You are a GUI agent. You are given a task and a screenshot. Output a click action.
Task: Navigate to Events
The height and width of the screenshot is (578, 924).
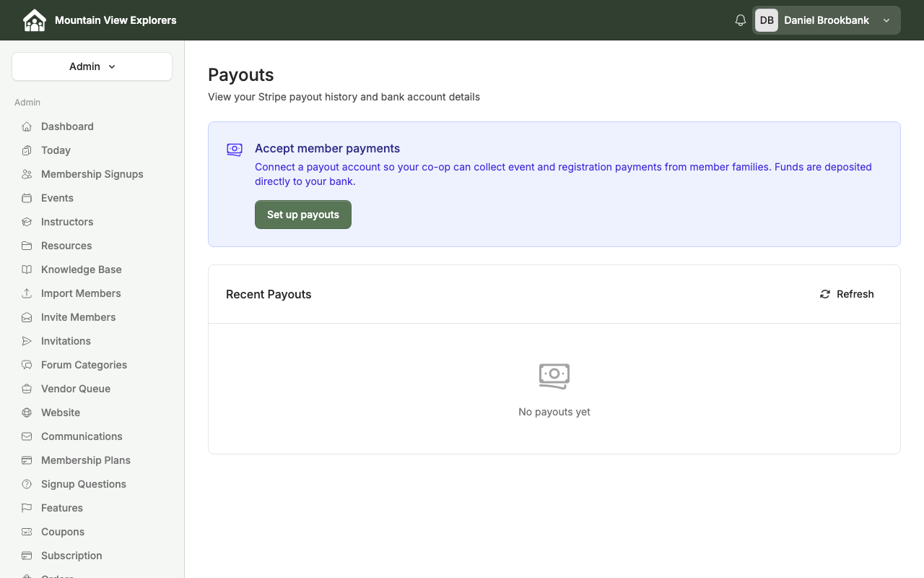57,198
